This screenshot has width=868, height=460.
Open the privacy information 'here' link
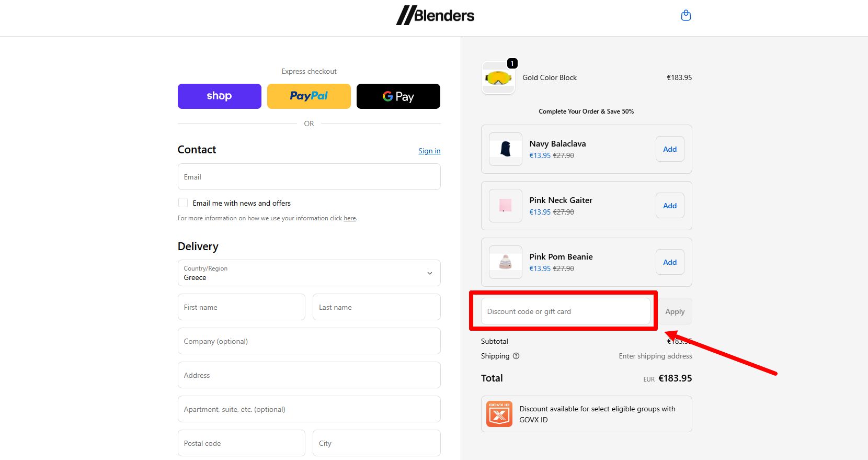(x=350, y=218)
